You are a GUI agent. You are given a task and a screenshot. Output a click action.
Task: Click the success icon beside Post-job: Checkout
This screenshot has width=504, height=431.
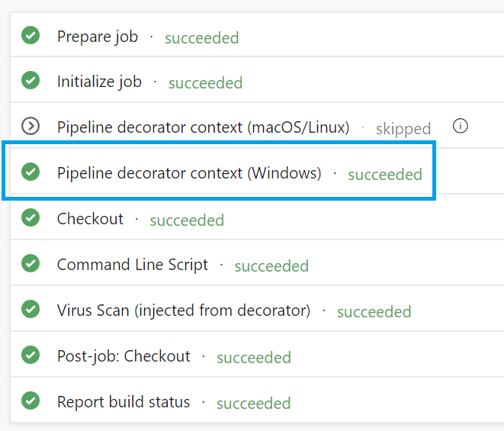(30, 355)
